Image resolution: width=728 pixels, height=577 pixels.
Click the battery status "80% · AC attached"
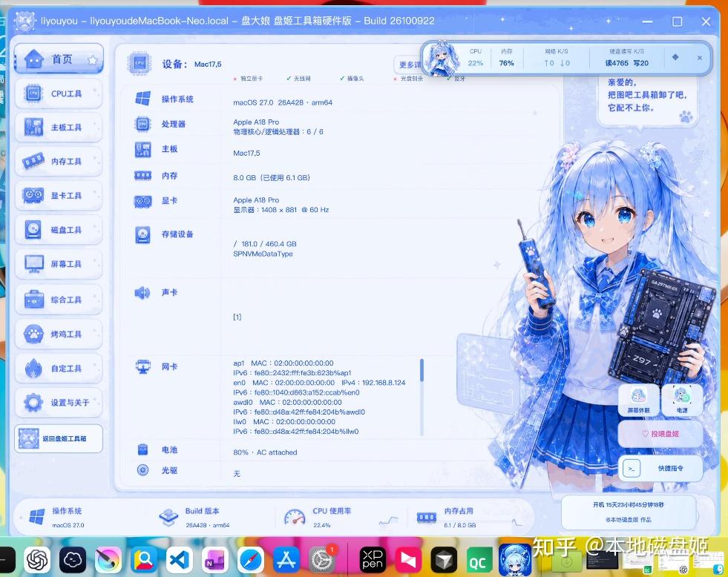pyautogui.click(x=265, y=452)
